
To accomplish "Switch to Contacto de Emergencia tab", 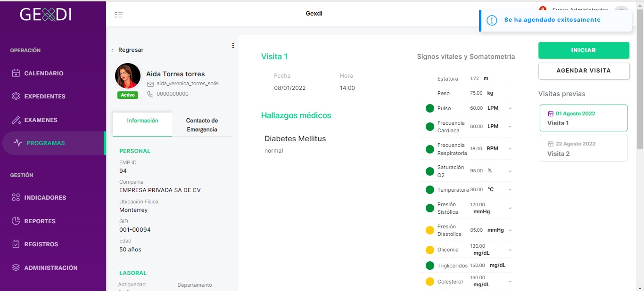I will tap(202, 125).
